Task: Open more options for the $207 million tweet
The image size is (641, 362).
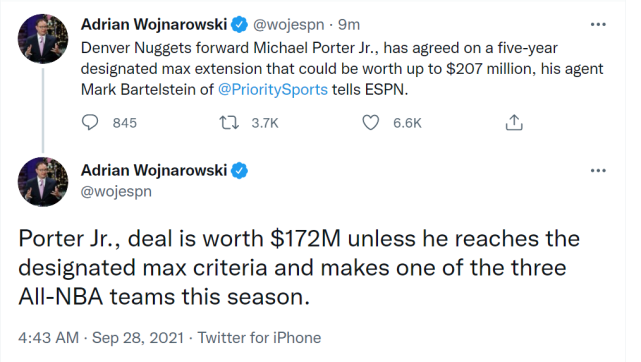Action: (x=598, y=25)
